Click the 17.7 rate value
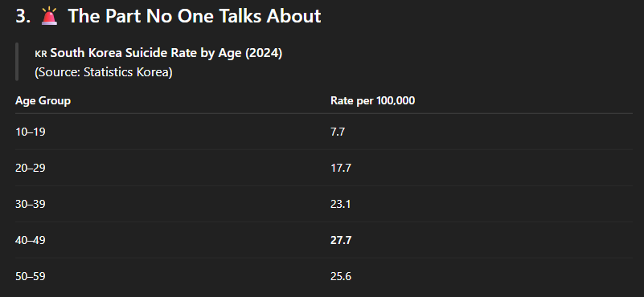Screen dimensions: 644x297 click(340, 169)
